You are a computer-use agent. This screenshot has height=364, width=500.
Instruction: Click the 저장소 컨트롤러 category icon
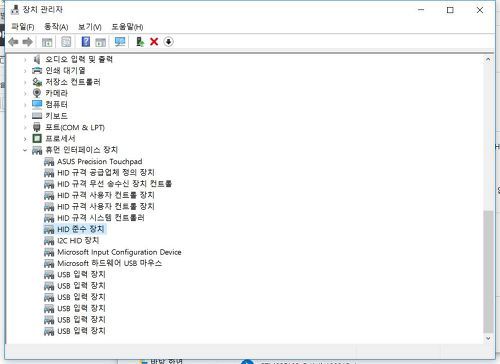tap(37, 82)
